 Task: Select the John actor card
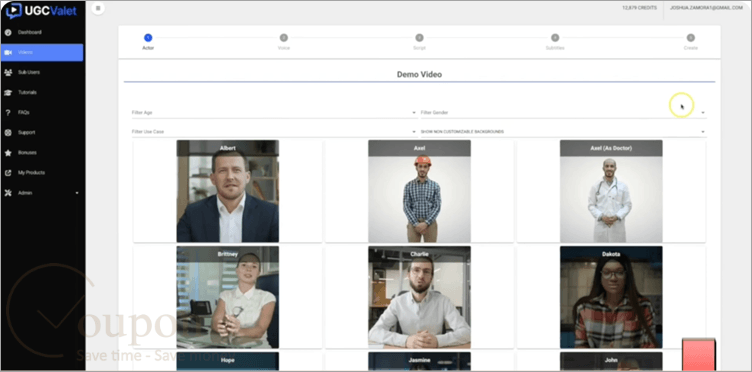pos(611,361)
